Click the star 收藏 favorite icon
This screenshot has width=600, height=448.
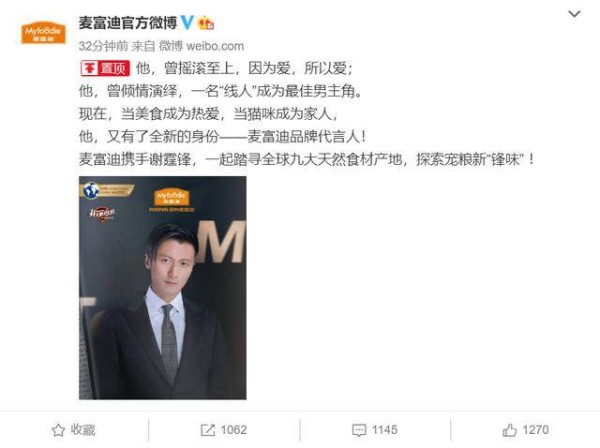(x=58, y=430)
